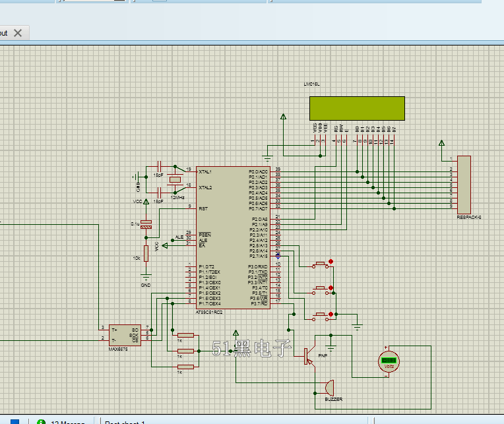Select the 0.1u reset capacitor
The height and width of the screenshot is (424, 504).
point(146,225)
